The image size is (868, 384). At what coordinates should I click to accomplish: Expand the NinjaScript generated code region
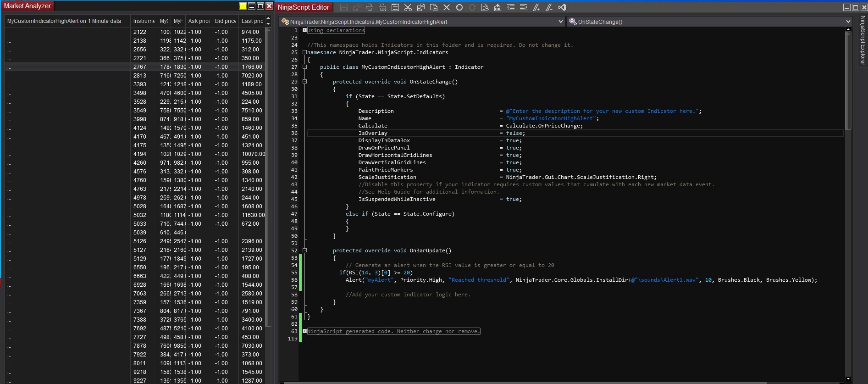(304, 331)
